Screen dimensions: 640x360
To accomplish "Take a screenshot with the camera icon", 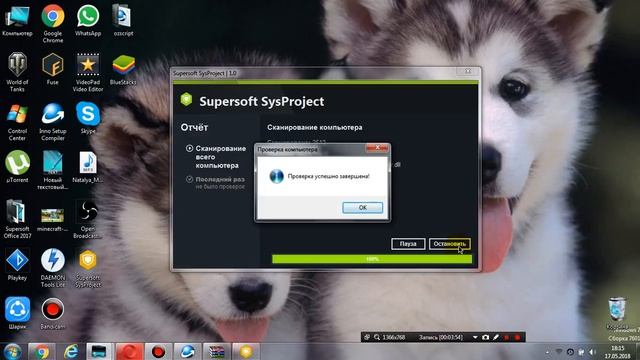I will pos(485,338).
